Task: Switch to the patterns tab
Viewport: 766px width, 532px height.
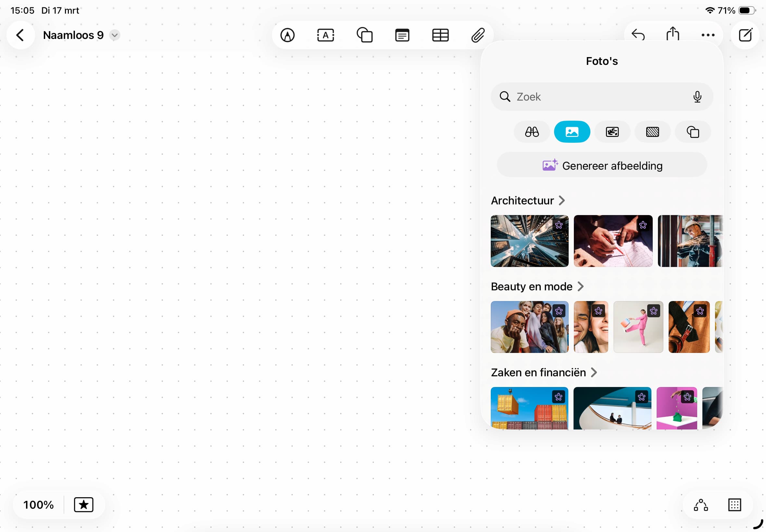Action: [652, 132]
